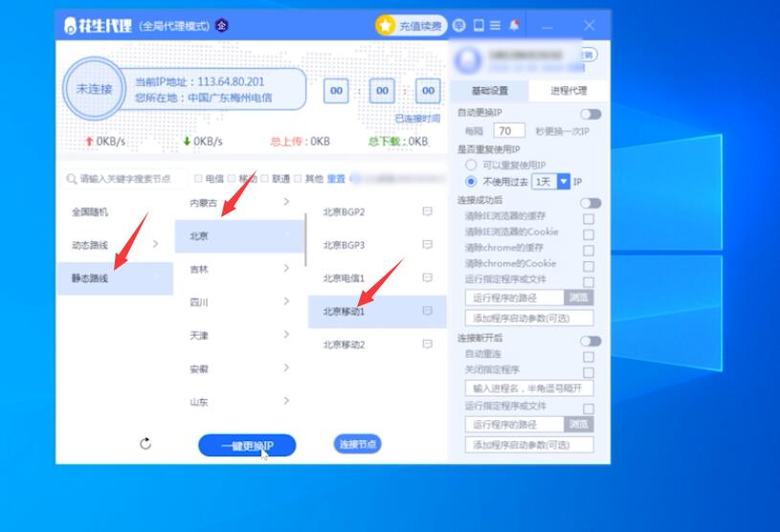Screen dimensions: 780x532
Task: Select the 可以重复使用IP radio button
Action: click(x=471, y=165)
